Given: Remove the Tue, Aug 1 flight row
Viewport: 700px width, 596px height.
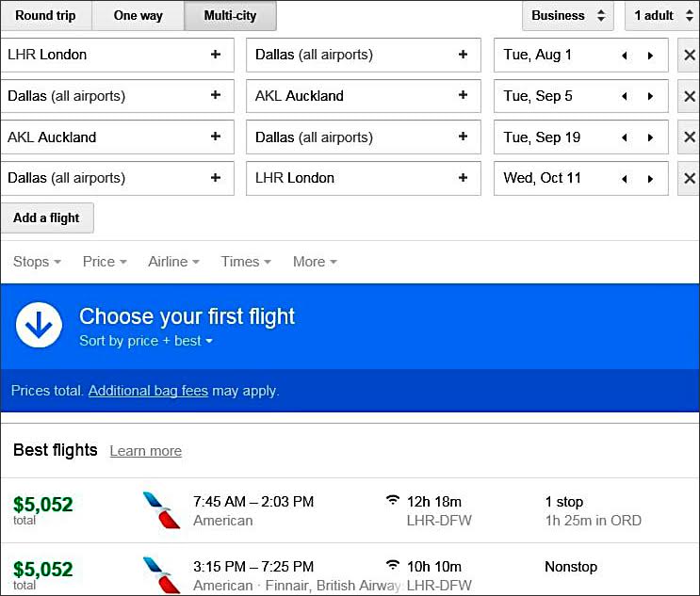Looking at the screenshot, I should point(689,55).
